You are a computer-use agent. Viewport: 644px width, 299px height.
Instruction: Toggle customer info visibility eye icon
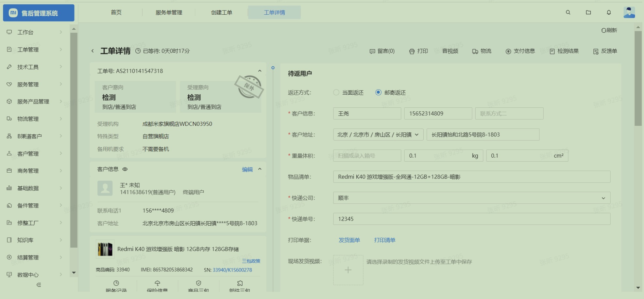point(125,169)
